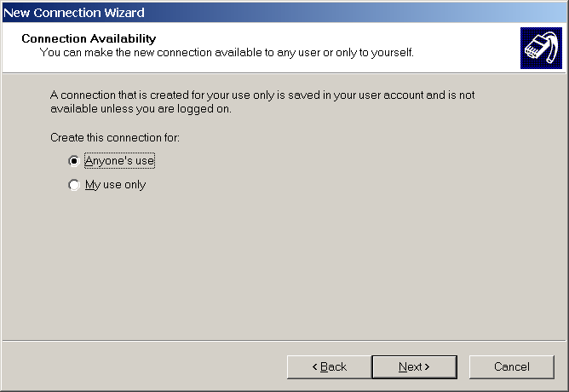Click the "Anyone's use" option label text
Image resolution: width=569 pixels, height=392 pixels.
point(119,160)
